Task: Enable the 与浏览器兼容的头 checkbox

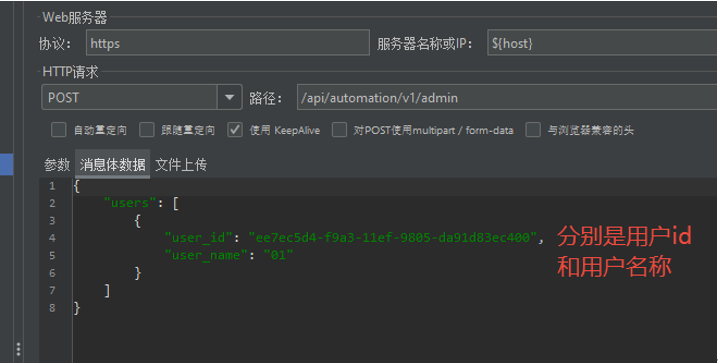Action: click(x=533, y=130)
